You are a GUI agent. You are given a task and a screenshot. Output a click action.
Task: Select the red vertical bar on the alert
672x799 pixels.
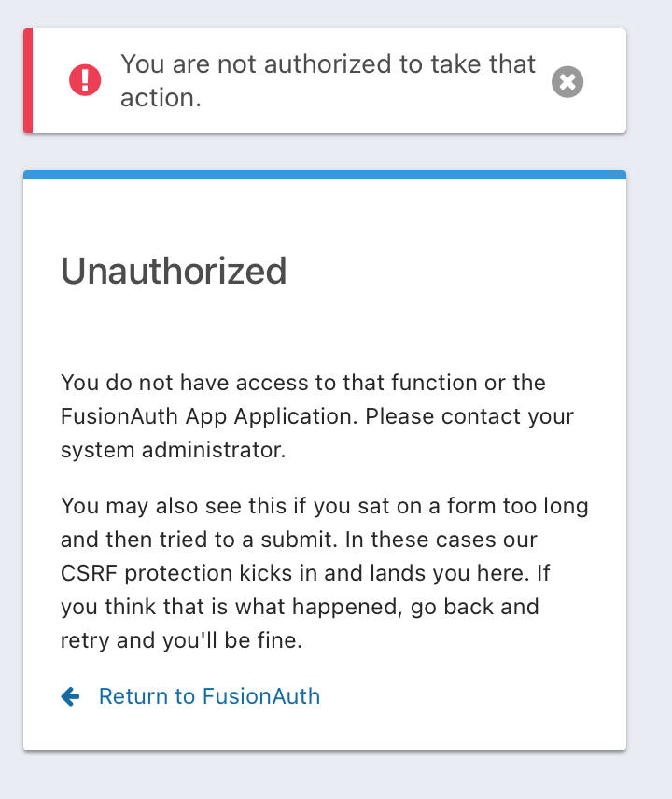pyautogui.click(x=28, y=80)
